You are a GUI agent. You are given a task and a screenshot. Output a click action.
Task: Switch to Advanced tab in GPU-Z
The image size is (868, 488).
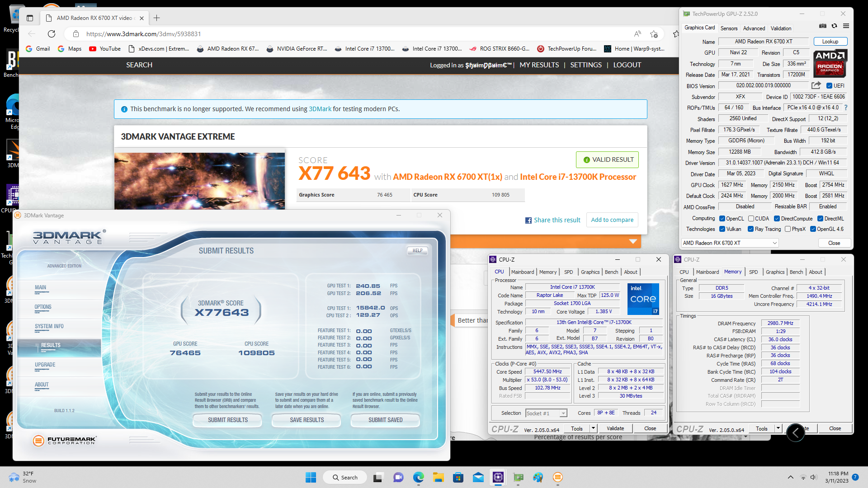click(x=754, y=28)
